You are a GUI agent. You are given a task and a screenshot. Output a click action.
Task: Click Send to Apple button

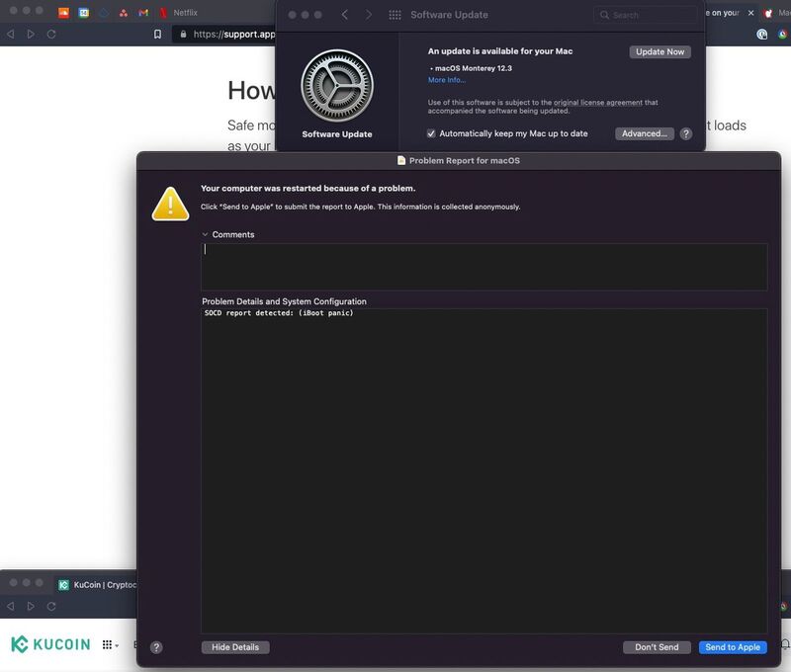click(x=733, y=647)
